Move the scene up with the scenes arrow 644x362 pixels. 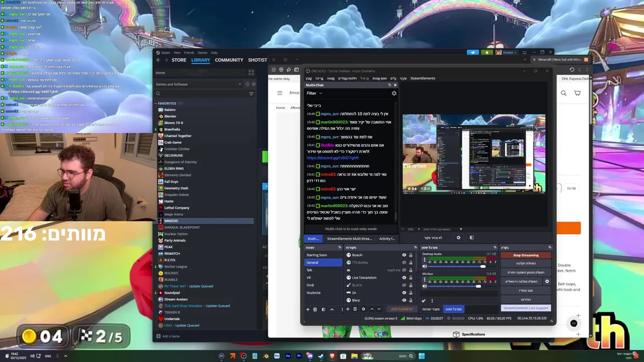[332, 309]
